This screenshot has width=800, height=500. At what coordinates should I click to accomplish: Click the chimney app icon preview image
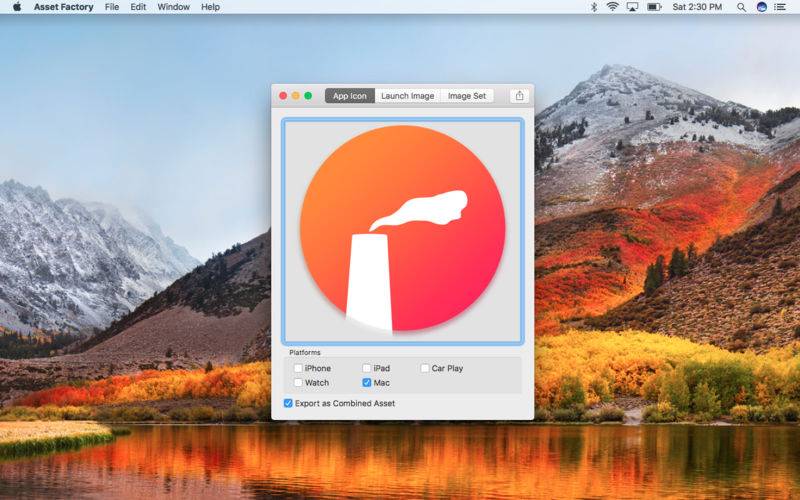(403, 231)
